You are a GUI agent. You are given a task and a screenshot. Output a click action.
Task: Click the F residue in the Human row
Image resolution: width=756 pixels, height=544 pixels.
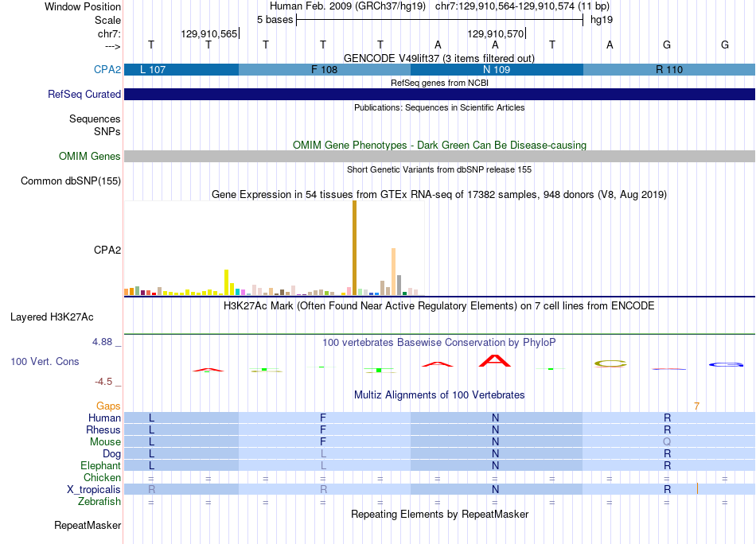[x=323, y=418]
